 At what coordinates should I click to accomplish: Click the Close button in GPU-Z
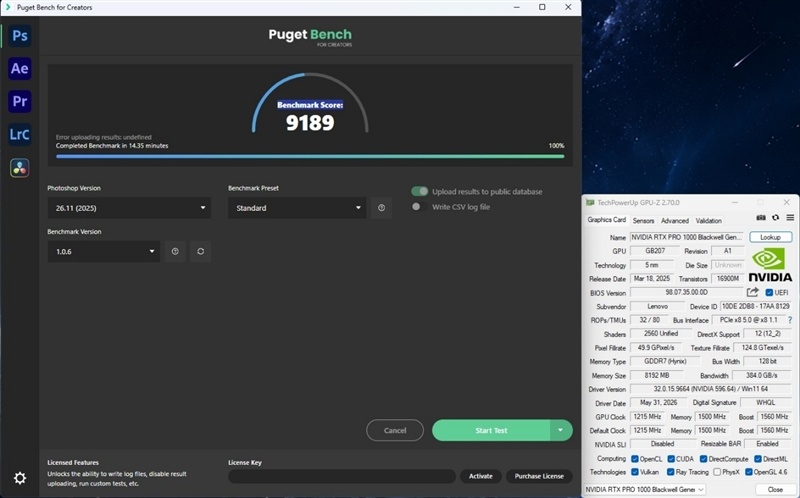click(x=775, y=489)
